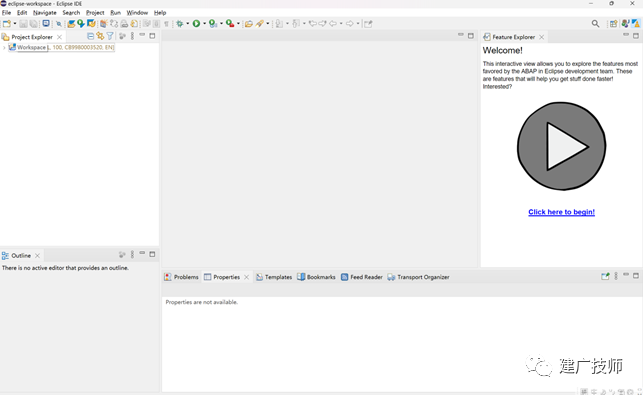Click the Pin Editor toolbar icon
Image resolution: width=643 pixels, height=395 pixels.
pos(368,24)
